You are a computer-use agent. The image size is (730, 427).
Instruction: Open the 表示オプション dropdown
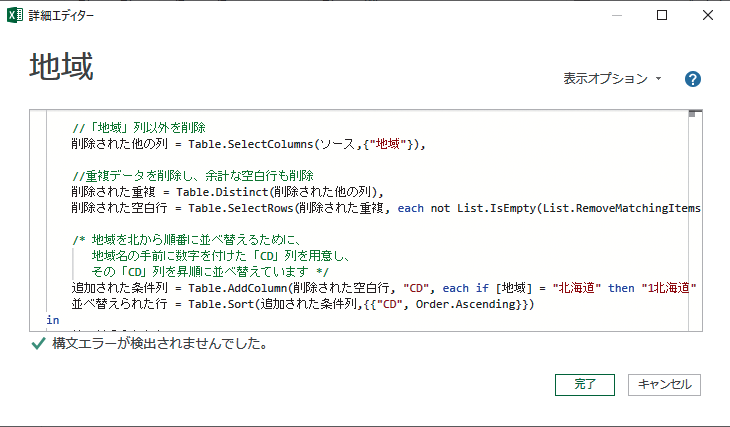[612, 79]
